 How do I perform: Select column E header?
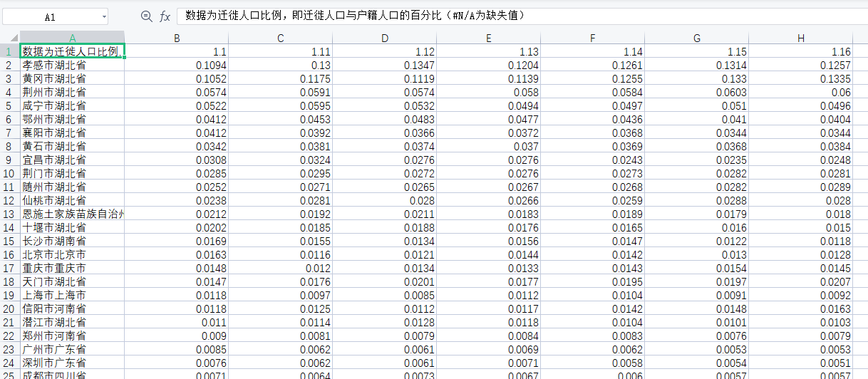click(x=489, y=38)
